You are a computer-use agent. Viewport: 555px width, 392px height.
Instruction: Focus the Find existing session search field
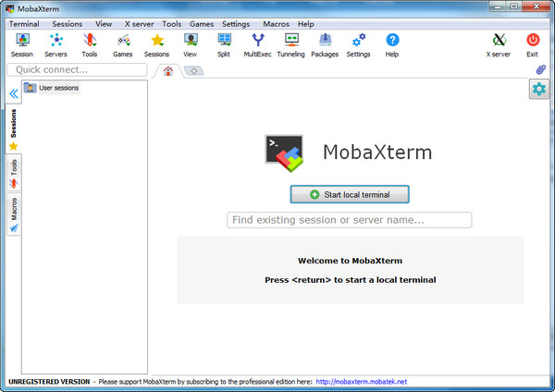[x=350, y=220]
